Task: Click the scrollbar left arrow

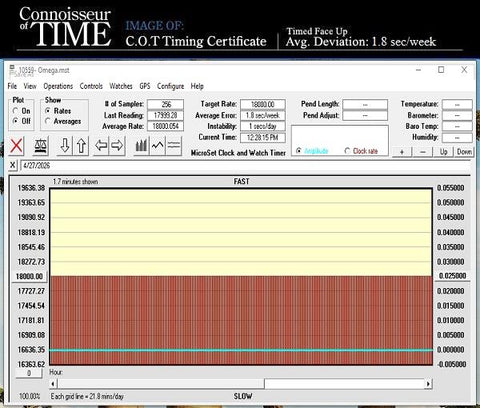Action: coord(53,384)
